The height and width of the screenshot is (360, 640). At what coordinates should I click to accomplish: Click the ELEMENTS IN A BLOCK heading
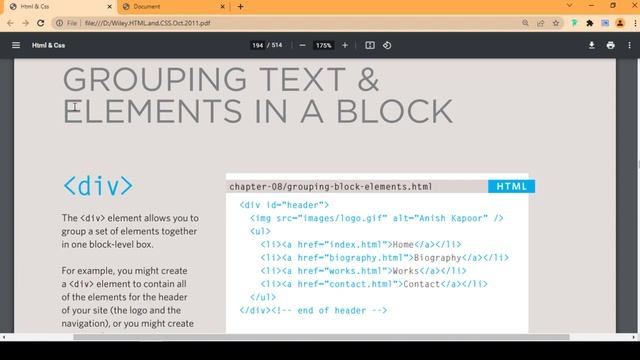[258, 111]
